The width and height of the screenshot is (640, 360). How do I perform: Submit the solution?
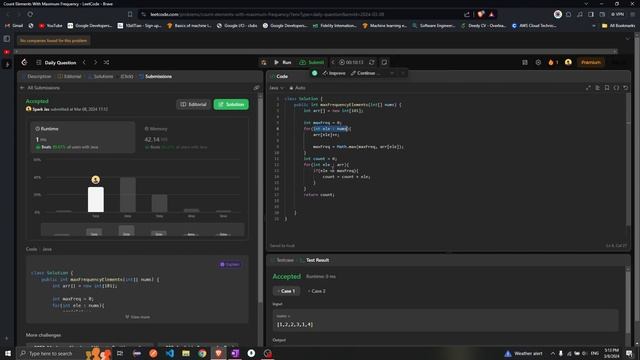click(312, 62)
